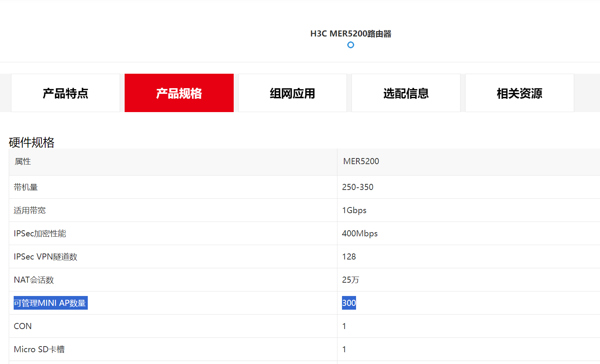Select the 128 tunnel count value
This screenshot has height=364, width=600.
coord(349,257)
